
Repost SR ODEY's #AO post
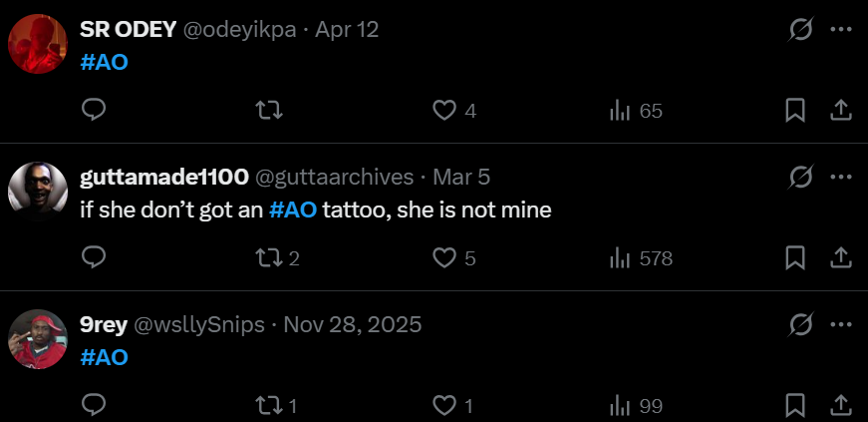tap(269, 111)
